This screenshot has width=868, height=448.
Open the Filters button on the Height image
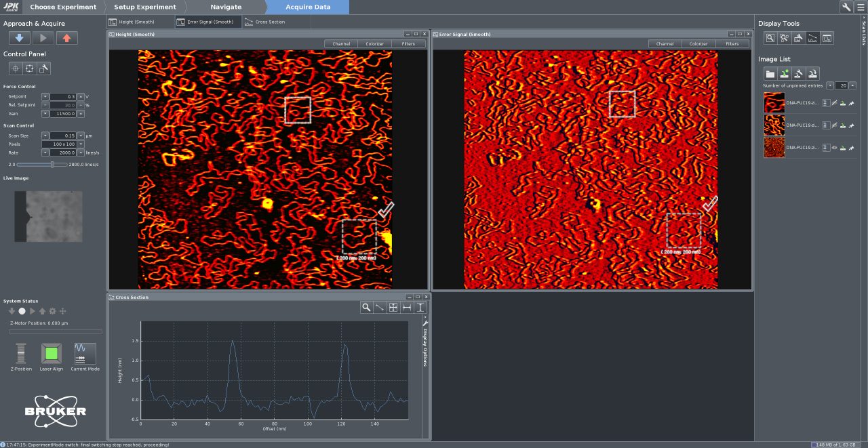point(408,43)
